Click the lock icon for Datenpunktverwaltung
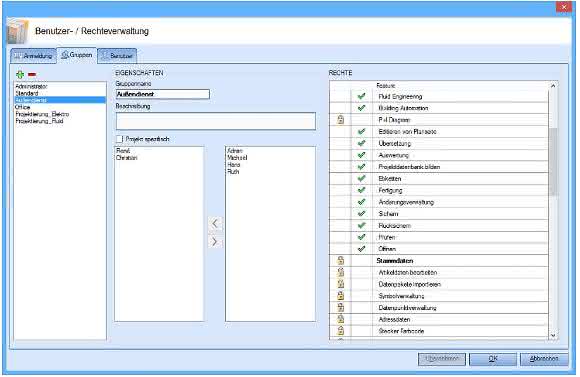 point(341,307)
